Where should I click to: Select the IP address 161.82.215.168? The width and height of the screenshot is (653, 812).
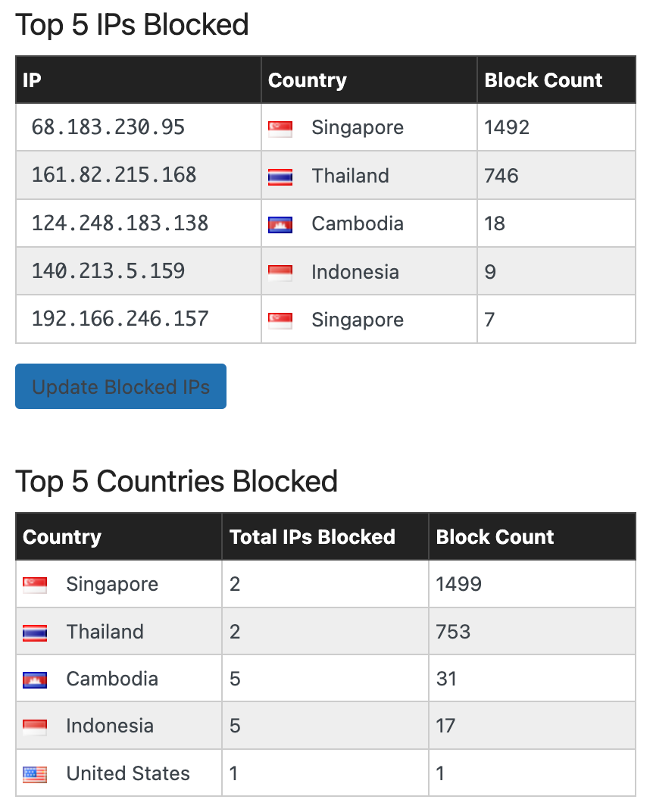[x=114, y=175]
